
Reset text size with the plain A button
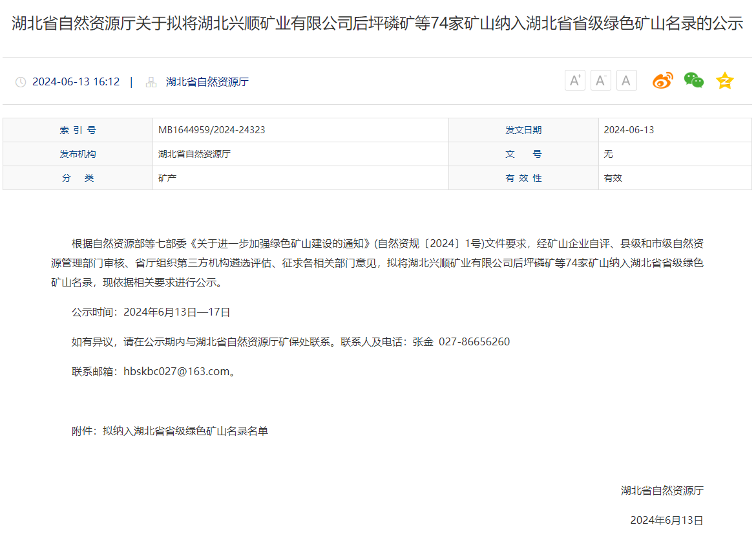click(x=626, y=81)
